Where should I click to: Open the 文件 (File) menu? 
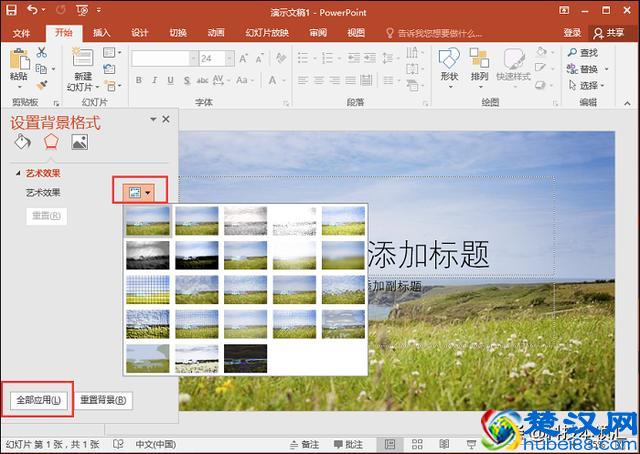click(x=21, y=32)
